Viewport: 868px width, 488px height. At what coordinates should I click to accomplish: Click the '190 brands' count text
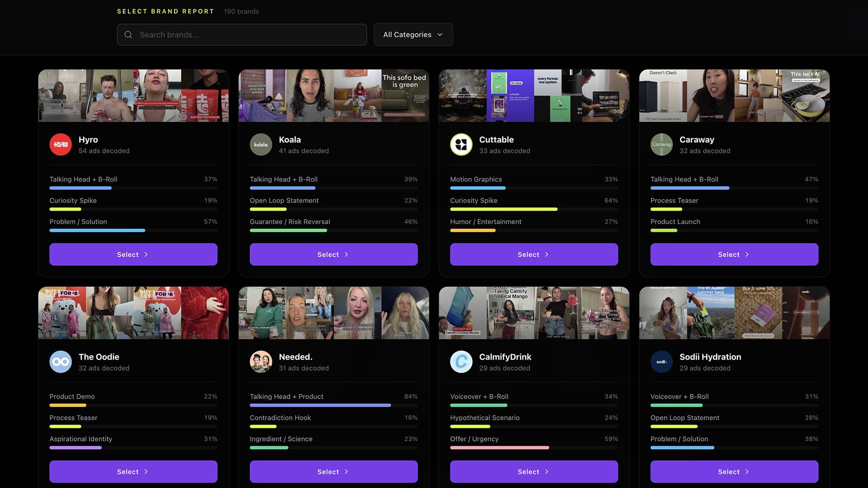pos(241,11)
